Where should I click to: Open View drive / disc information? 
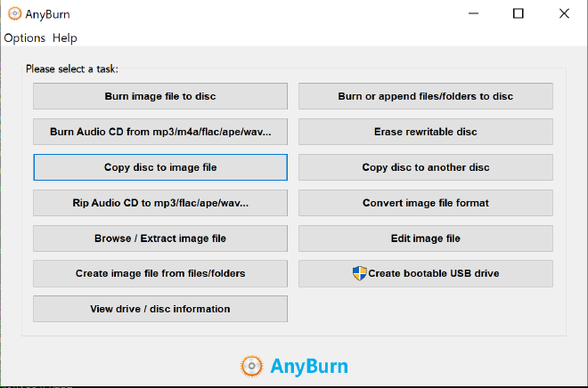tap(160, 309)
